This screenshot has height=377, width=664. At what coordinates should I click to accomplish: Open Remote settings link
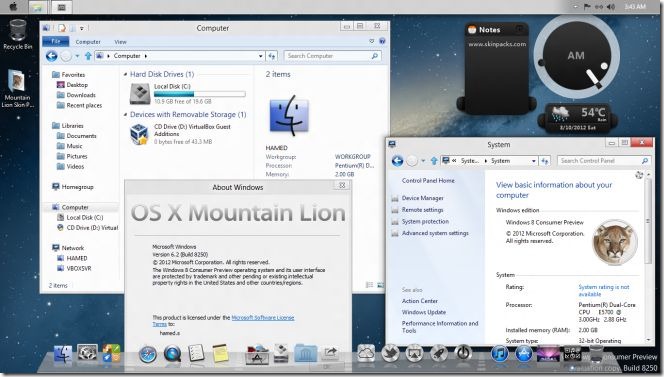pos(422,210)
